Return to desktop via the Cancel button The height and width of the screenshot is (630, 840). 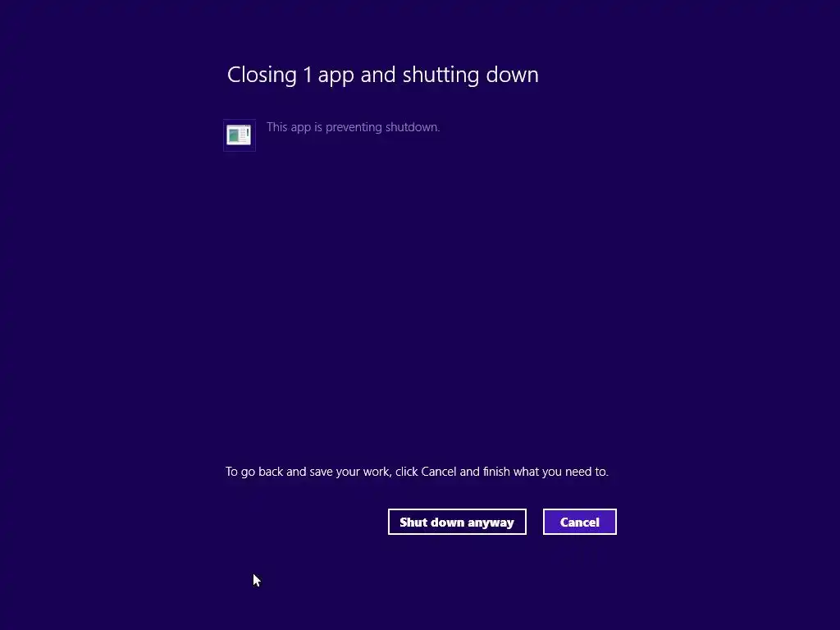click(x=580, y=522)
